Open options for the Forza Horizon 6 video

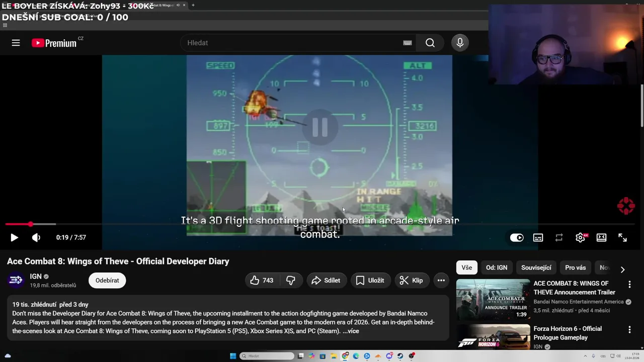(x=629, y=330)
